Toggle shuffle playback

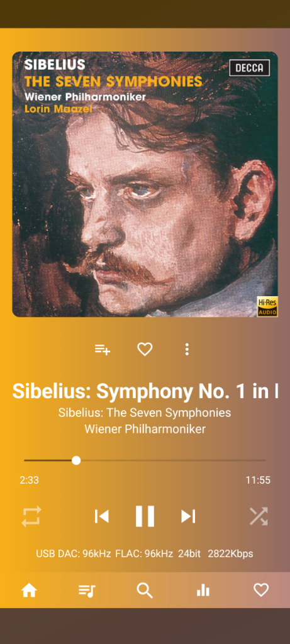pos(259,516)
